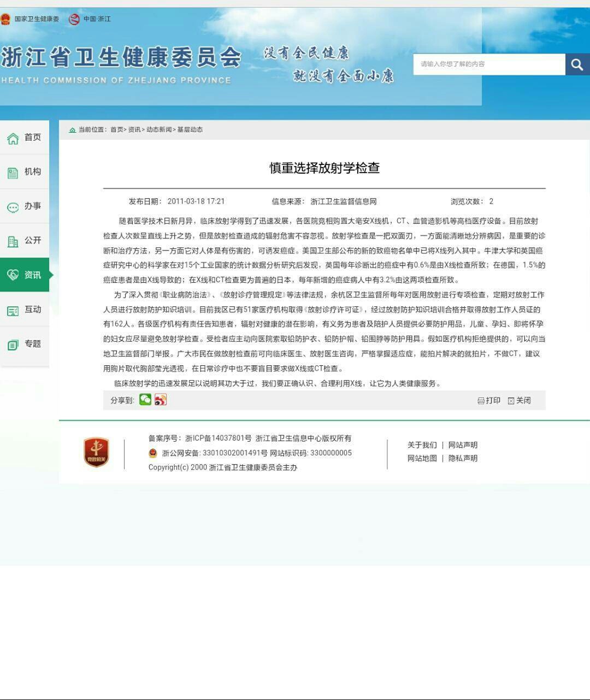Click the 关闭 close page button
The height and width of the screenshot is (700, 590).
tap(520, 400)
